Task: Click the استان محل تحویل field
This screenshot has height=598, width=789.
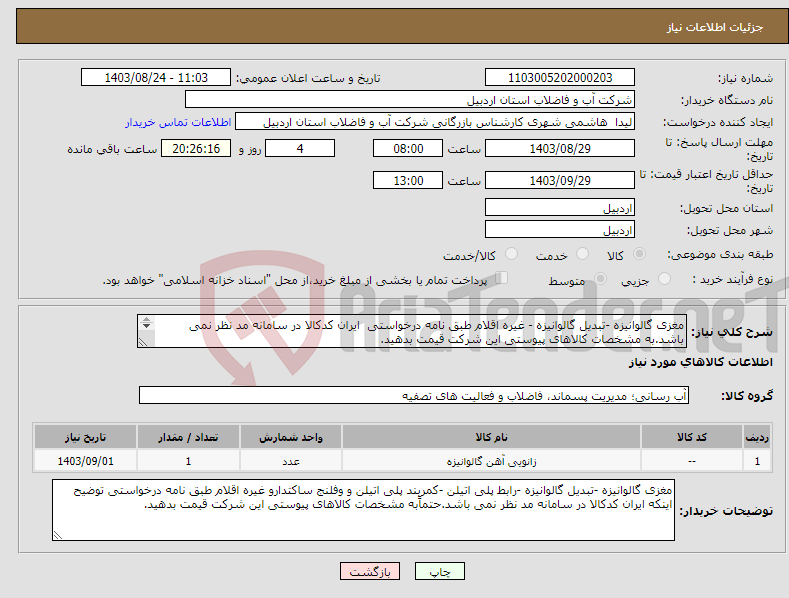Action: 560,207
